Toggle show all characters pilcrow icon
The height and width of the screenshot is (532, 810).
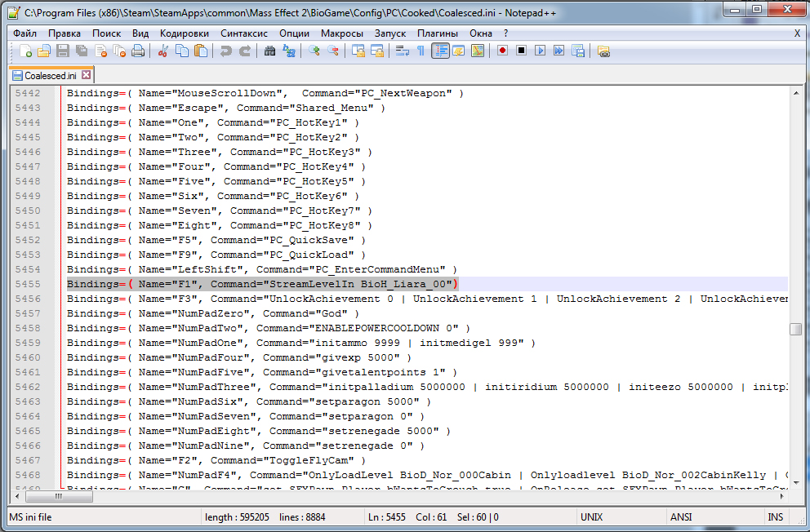(x=421, y=51)
